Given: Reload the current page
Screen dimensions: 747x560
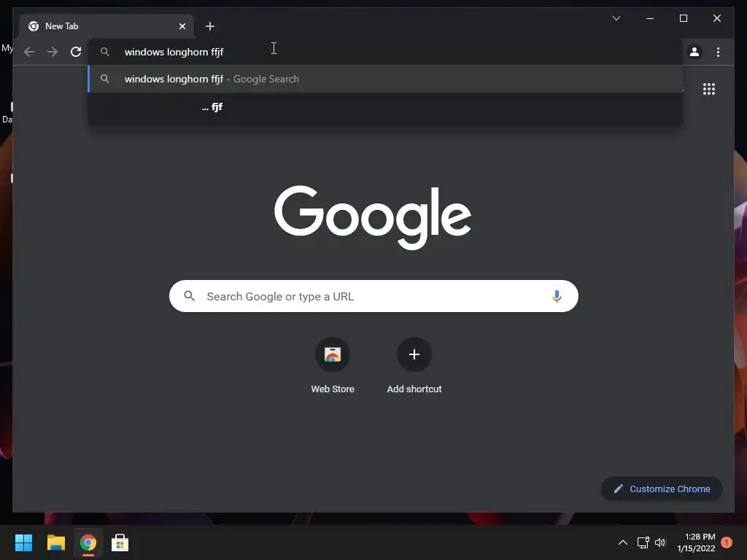Looking at the screenshot, I should click(76, 52).
